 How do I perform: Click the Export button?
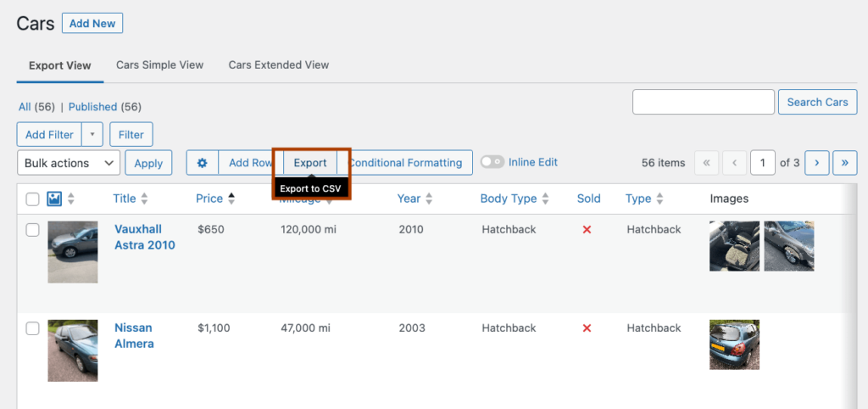[309, 163]
